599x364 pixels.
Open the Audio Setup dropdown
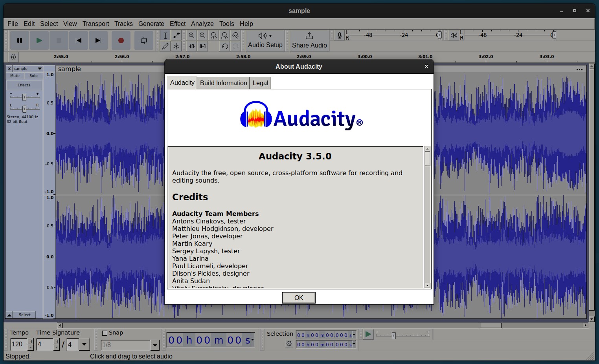[x=265, y=40]
